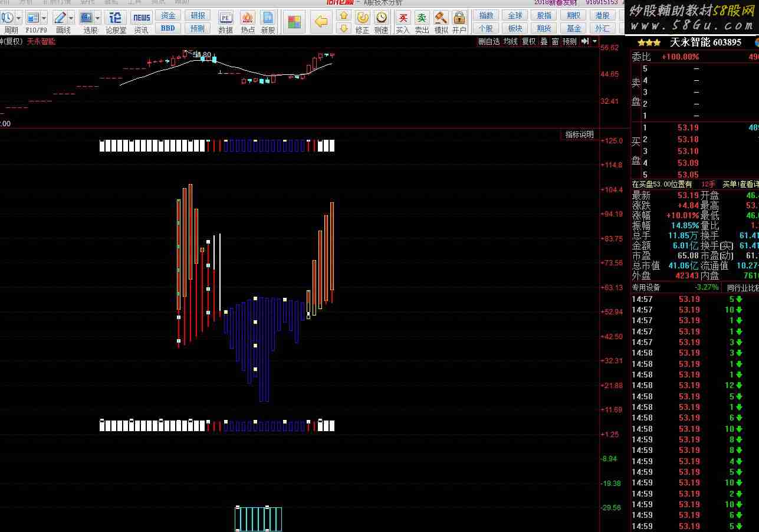Click the 研报 research report button
Screen dimensions: 759x532
tap(198, 16)
